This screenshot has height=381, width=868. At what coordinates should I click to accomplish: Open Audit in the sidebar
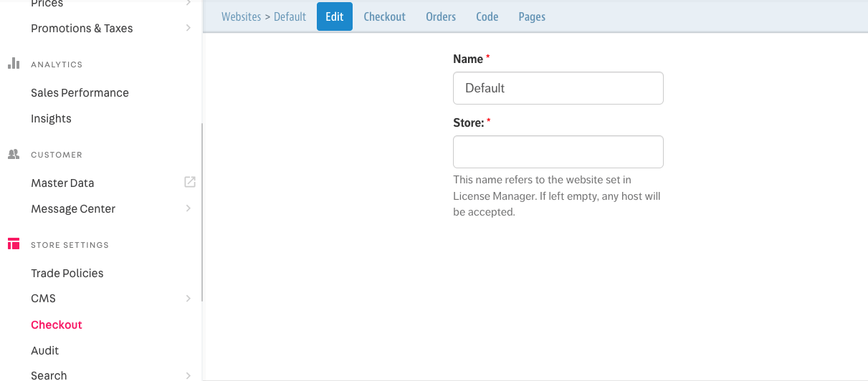[x=45, y=350]
